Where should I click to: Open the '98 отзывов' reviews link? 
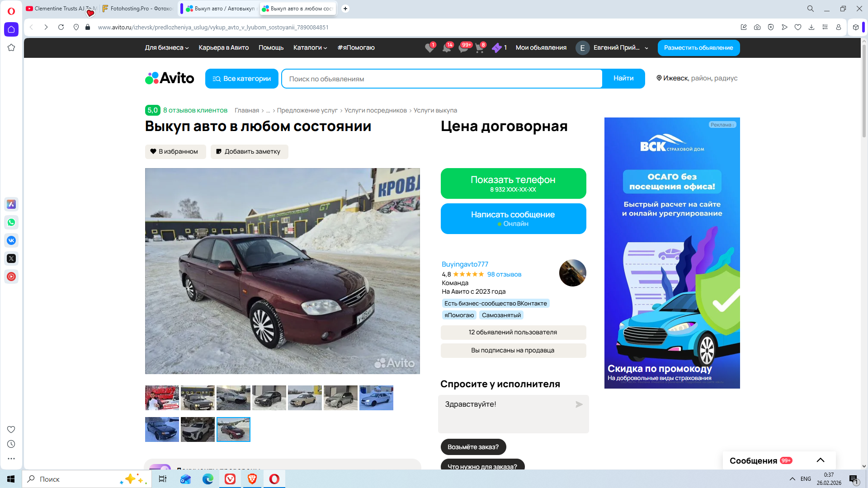504,274
